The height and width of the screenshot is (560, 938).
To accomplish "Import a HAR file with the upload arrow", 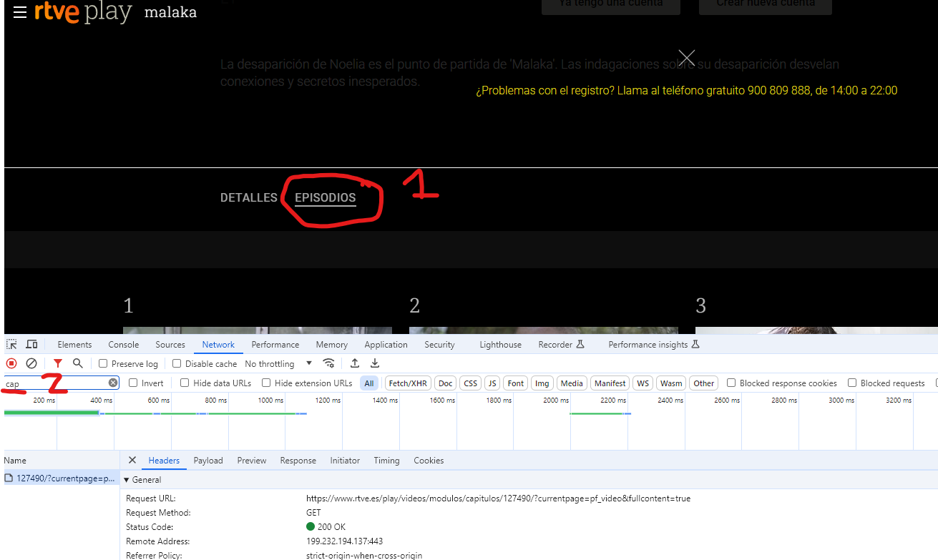I will click(355, 363).
